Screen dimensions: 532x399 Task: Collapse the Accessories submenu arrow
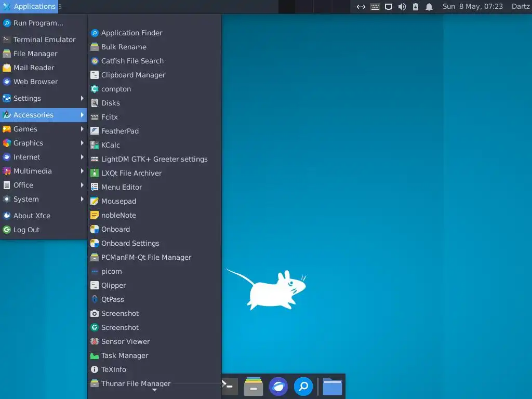click(x=82, y=115)
